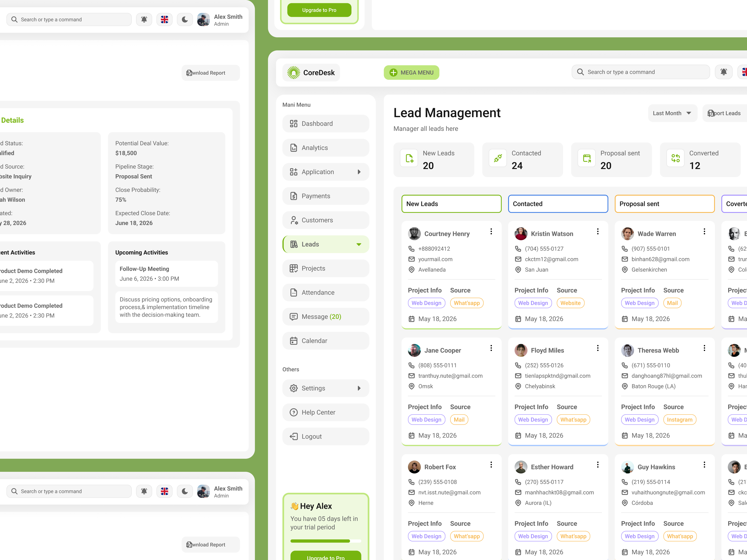Select the Contacted column header
Viewport: 747px width, 560px height.
pos(558,204)
